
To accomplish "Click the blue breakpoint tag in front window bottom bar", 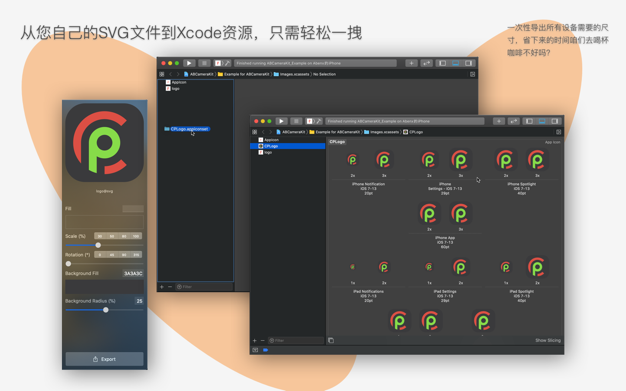I will pyautogui.click(x=265, y=350).
